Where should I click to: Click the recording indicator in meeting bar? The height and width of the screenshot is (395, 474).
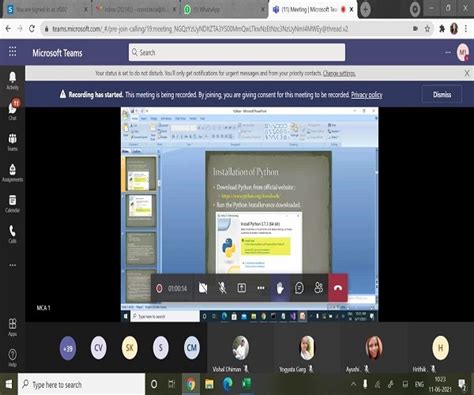click(159, 288)
